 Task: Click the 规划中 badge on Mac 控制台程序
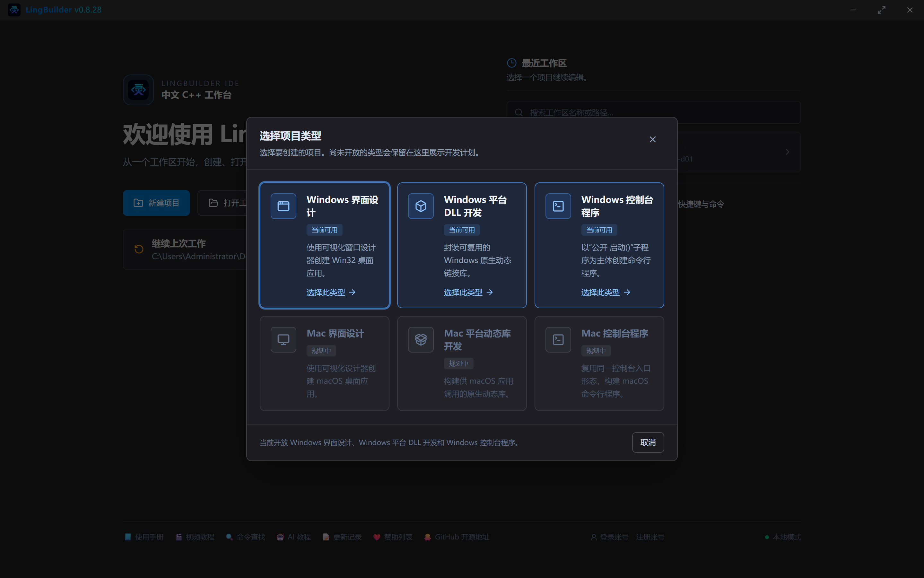596,351
